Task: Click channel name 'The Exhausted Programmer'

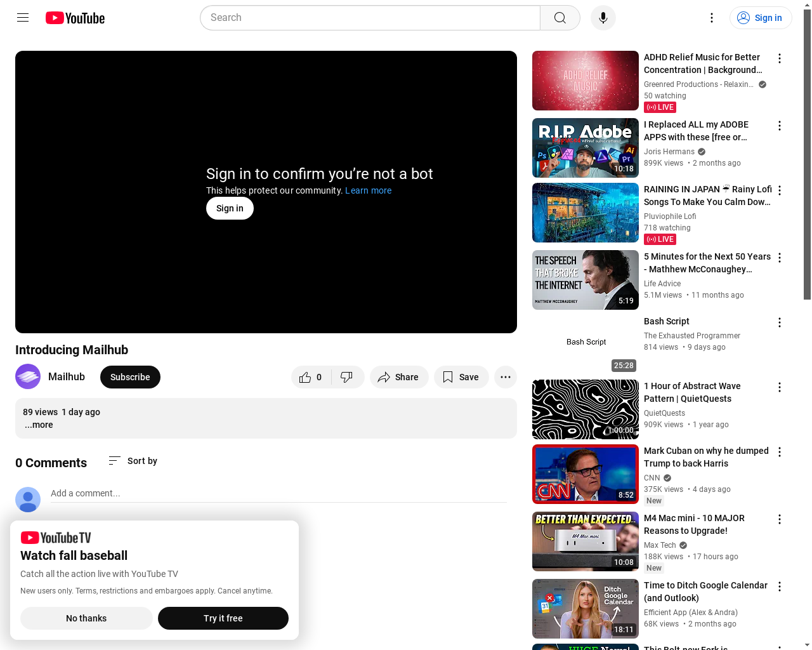Action: 692,336
